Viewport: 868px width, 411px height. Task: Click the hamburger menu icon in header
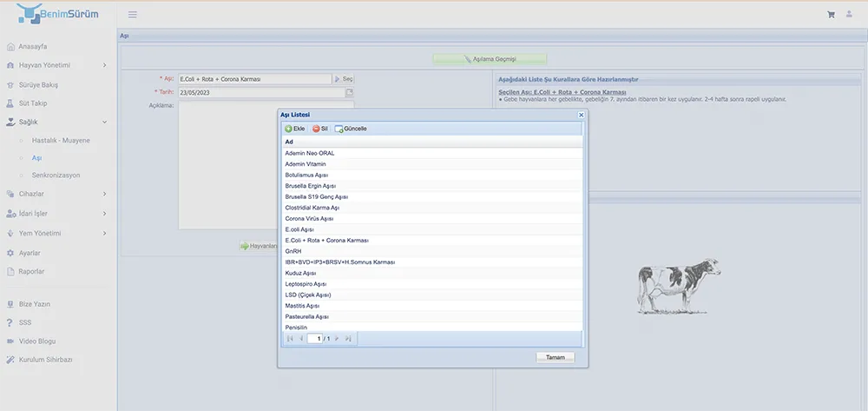pyautogui.click(x=132, y=15)
